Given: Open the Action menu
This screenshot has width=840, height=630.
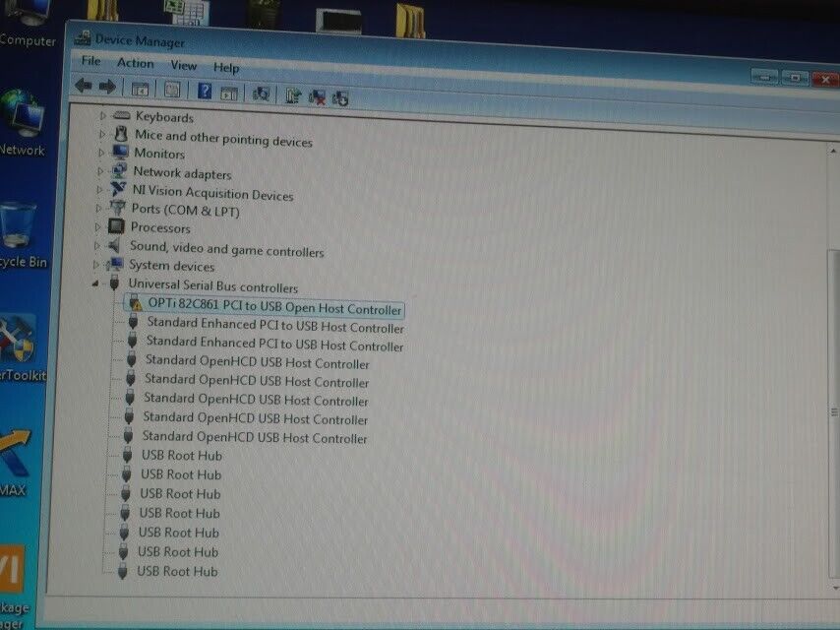Looking at the screenshot, I should click(136, 63).
